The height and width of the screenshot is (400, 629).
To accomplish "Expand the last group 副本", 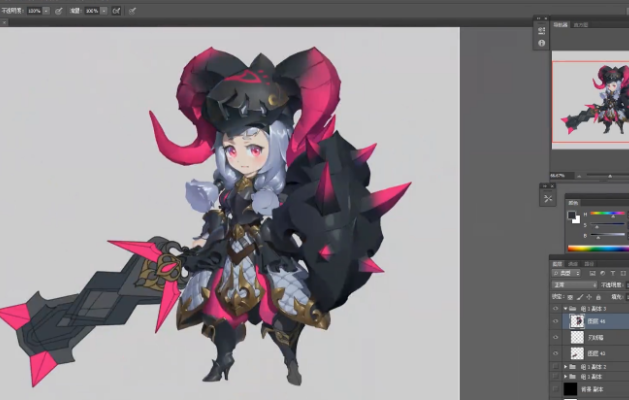I will (x=566, y=377).
